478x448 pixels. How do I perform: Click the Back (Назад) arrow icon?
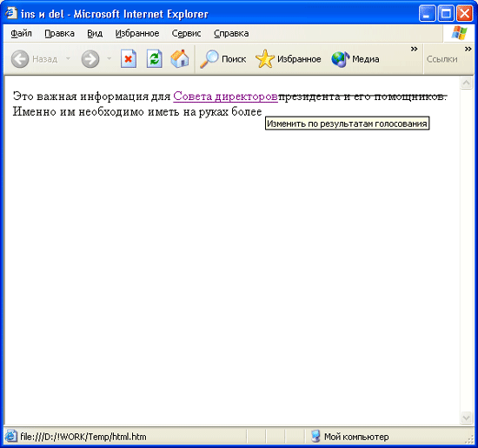(20, 58)
